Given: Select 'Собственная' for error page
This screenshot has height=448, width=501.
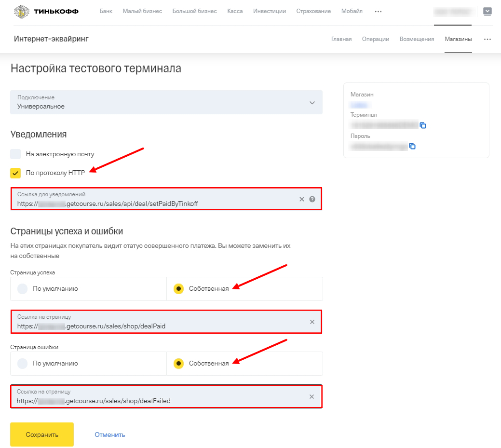Looking at the screenshot, I should point(178,363).
